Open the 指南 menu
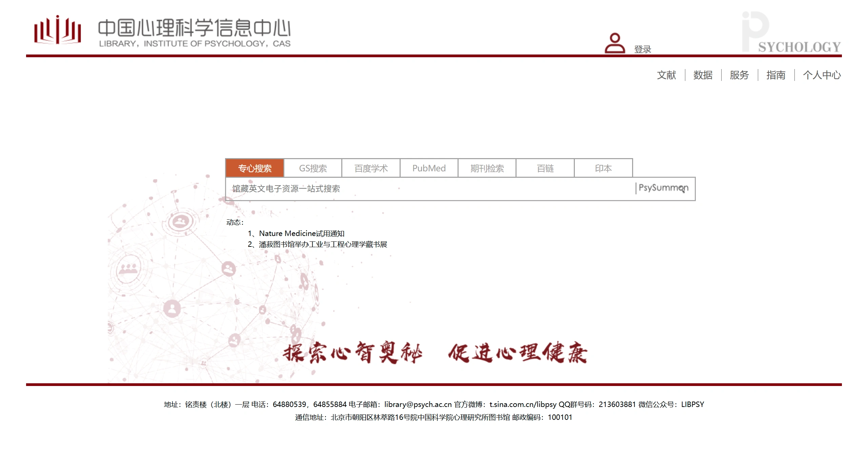868x473 pixels. (x=776, y=76)
